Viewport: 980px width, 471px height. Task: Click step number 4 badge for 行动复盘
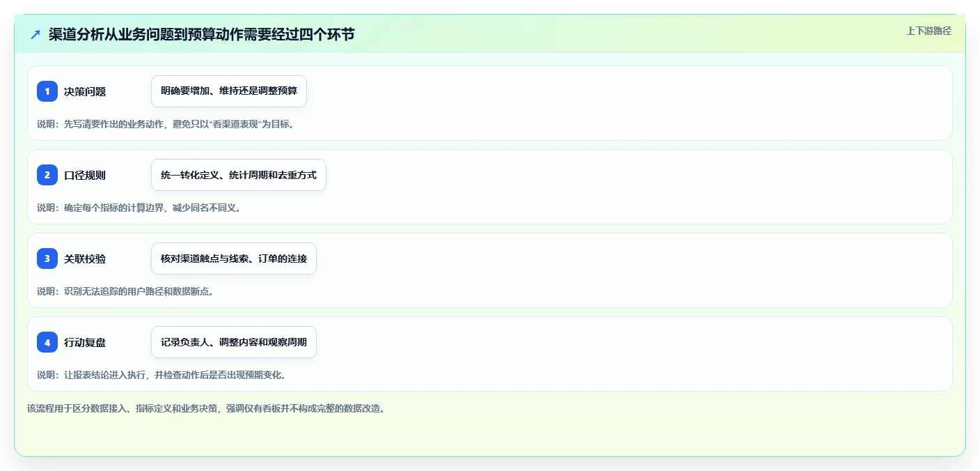[x=47, y=342]
